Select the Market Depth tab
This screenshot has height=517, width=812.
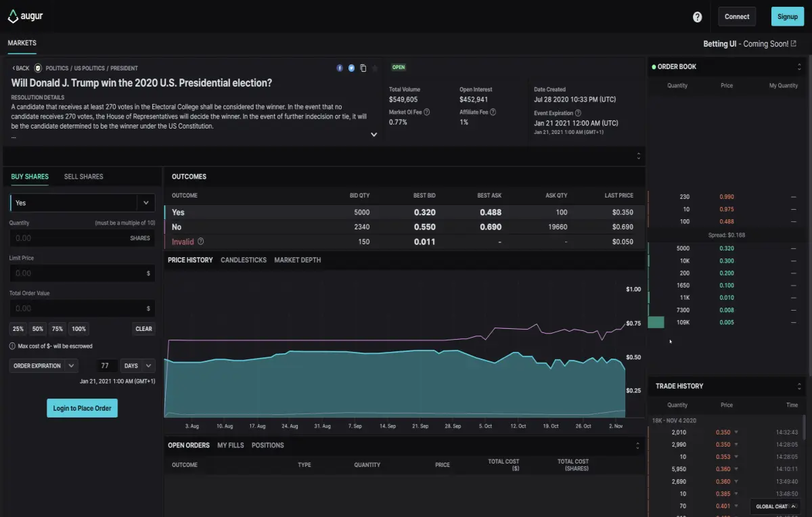pos(298,261)
